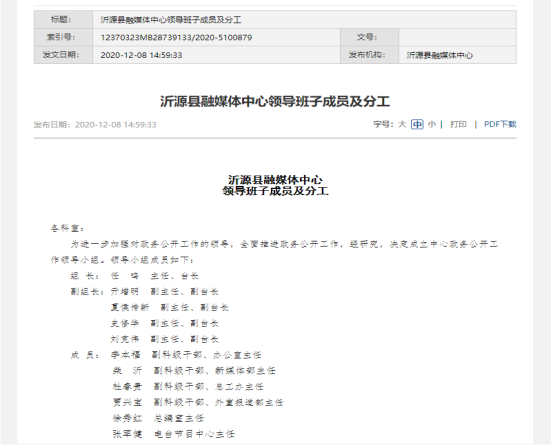The width and height of the screenshot is (554, 445).
Task: Click the empty 文号 value cell
Action: tap(457, 37)
